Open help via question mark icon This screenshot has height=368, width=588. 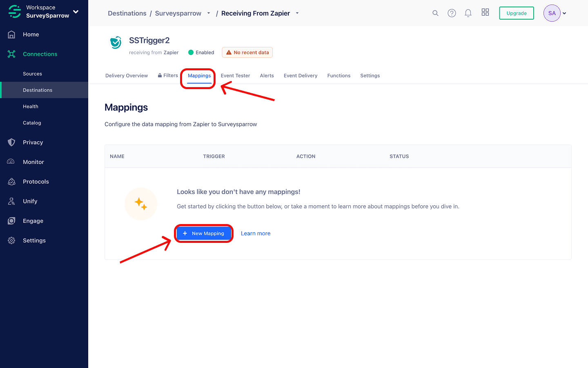pyautogui.click(x=452, y=13)
